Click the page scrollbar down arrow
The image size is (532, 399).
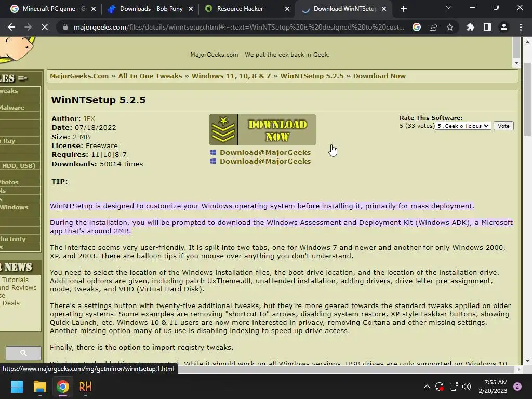[527, 361]
